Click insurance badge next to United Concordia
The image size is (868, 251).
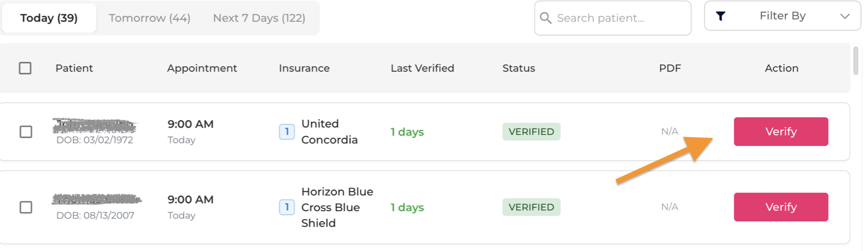[287, 131]
